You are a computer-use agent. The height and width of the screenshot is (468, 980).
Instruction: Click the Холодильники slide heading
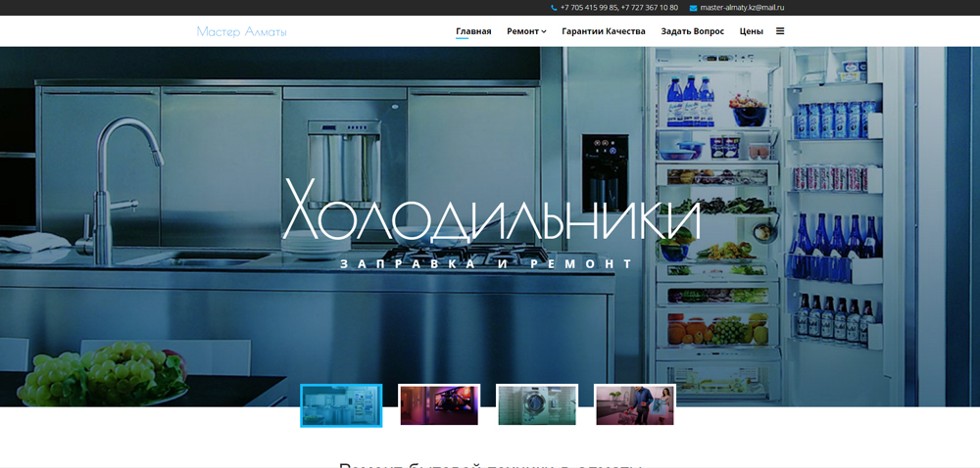491,211
